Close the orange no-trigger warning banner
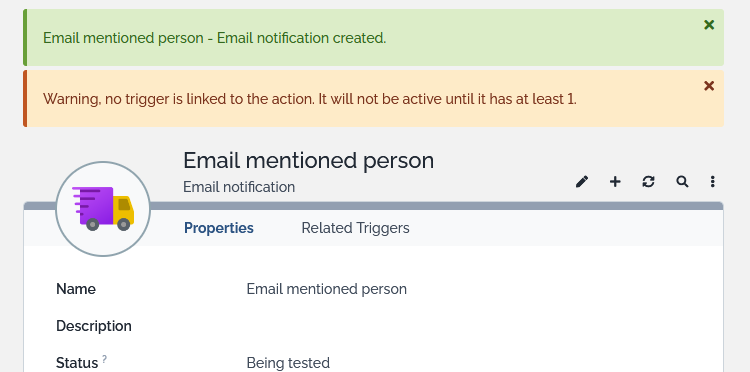Screen dimensions: 750x372 709,86
